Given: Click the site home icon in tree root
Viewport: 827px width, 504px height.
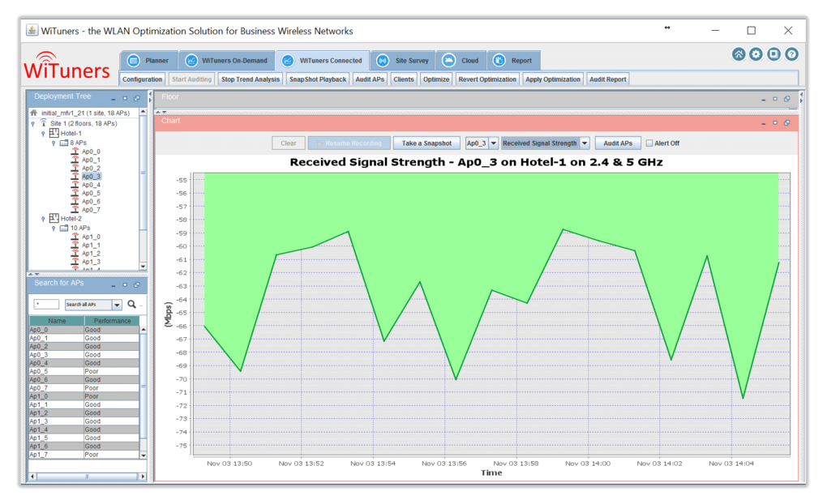Looking at the screenshot, I should (x=34, y=113).
